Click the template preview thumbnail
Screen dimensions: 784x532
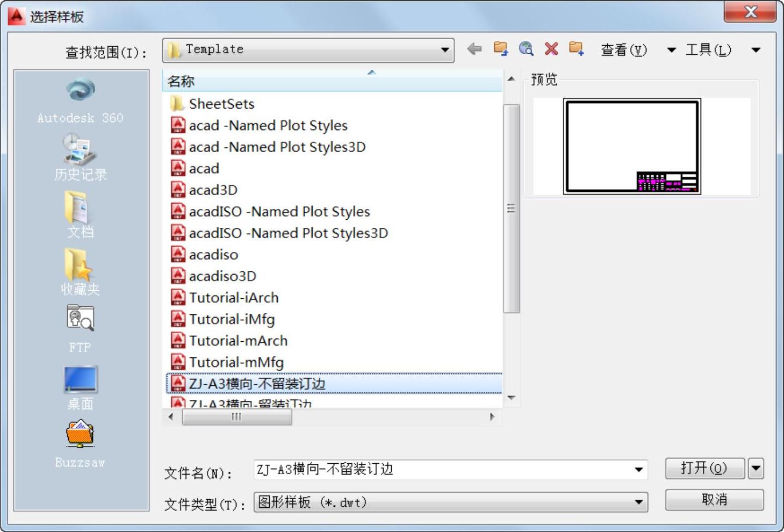click(632, 146)
